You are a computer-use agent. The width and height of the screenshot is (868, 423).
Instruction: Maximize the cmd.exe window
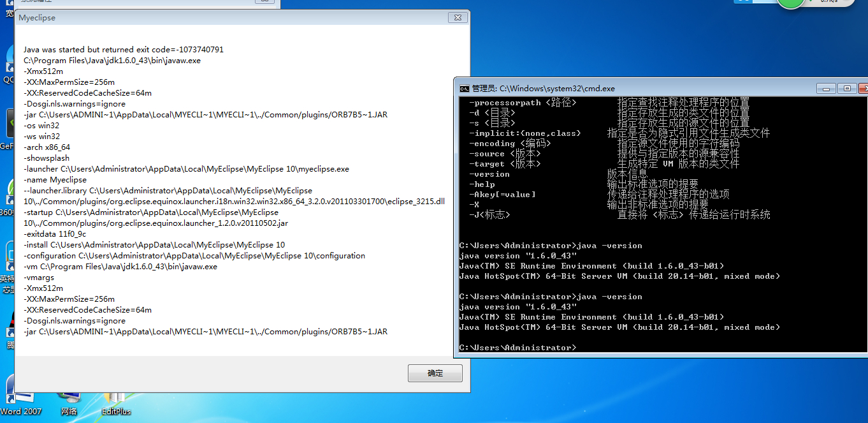point(847,89)
